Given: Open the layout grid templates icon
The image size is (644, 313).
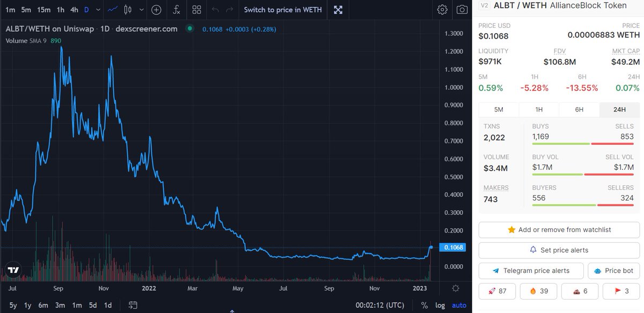Looking at the screenshot, I should click(197, 10).
